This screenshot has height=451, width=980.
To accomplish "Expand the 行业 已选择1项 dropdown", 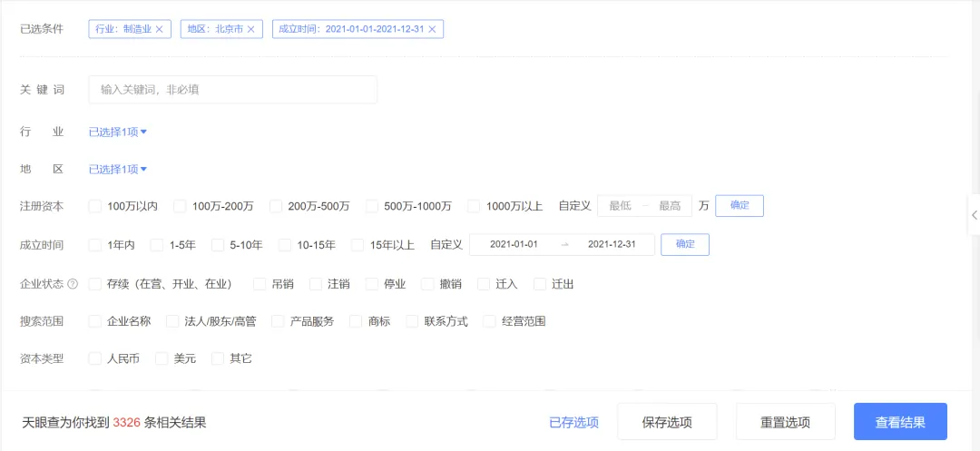I will click(117, 132).
